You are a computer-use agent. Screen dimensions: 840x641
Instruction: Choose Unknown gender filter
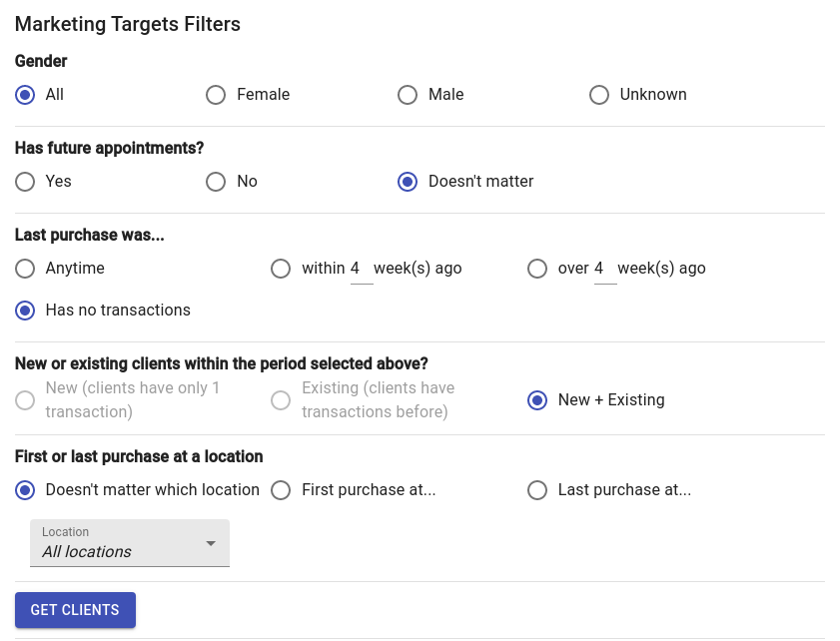point(599,95)
